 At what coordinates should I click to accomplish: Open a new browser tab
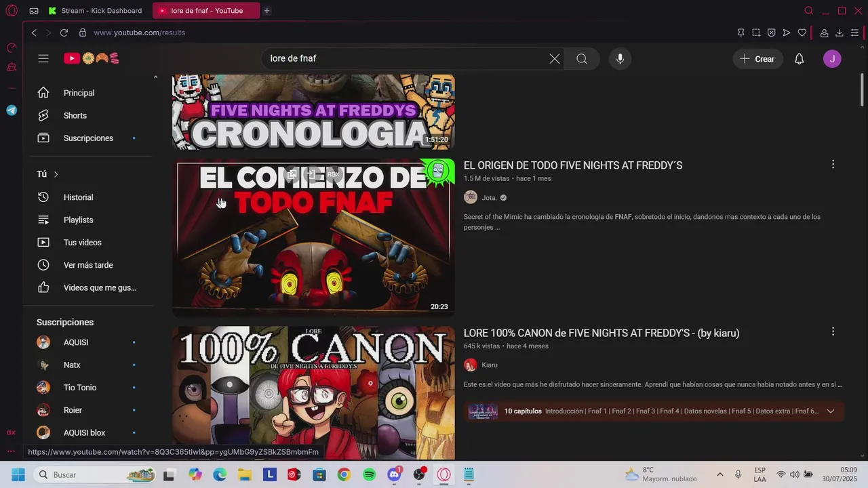coord(267,11)
